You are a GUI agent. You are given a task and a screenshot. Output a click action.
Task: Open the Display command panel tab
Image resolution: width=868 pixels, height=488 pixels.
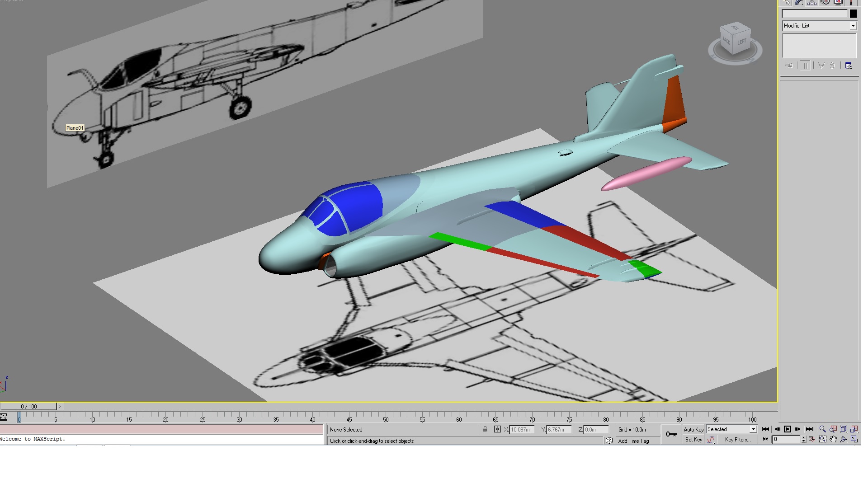pyautogui.click(x=838, y=2)
